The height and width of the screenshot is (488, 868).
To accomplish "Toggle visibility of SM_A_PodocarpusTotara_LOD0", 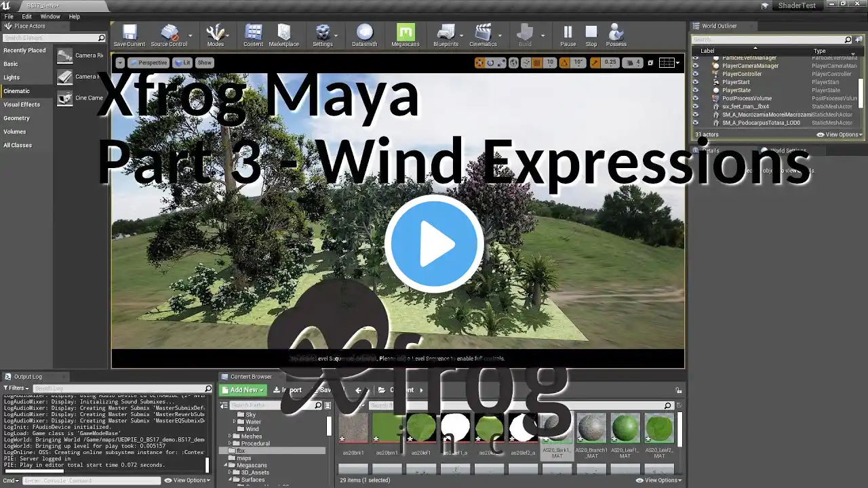I will click(695, 123).
